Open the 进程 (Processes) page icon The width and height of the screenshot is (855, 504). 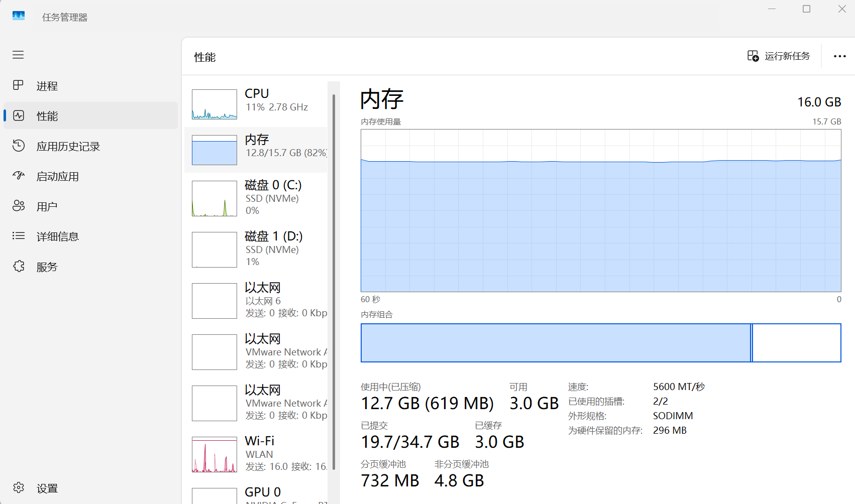click(18, 85)
